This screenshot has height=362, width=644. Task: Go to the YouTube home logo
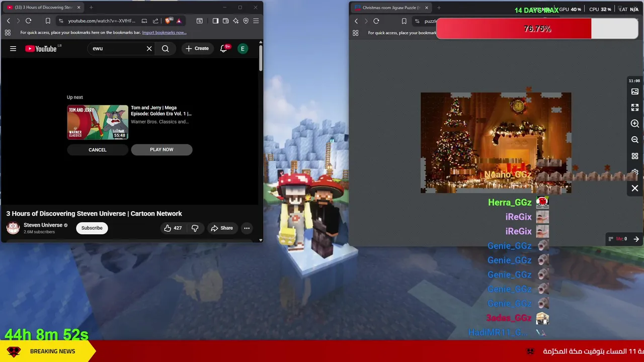[x=41, y=48]
